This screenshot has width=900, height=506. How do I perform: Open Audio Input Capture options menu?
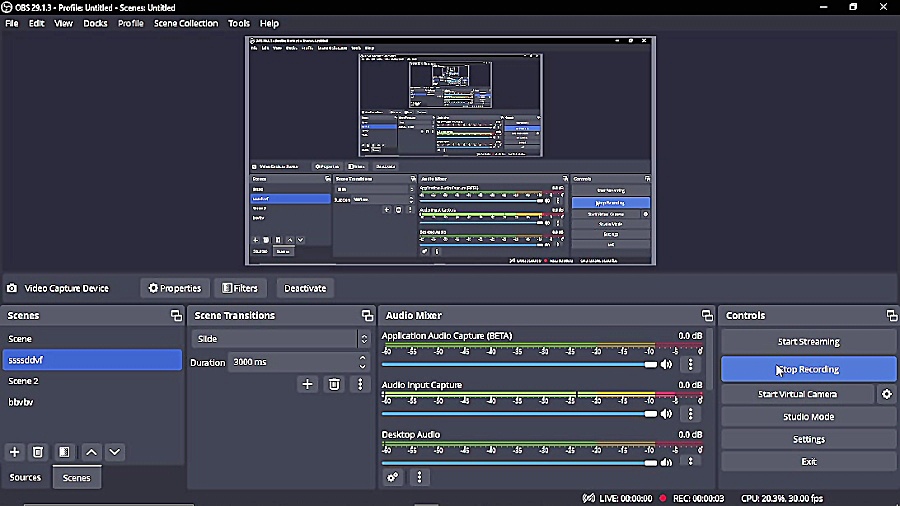pyautogui.click(x=690, y=414)
